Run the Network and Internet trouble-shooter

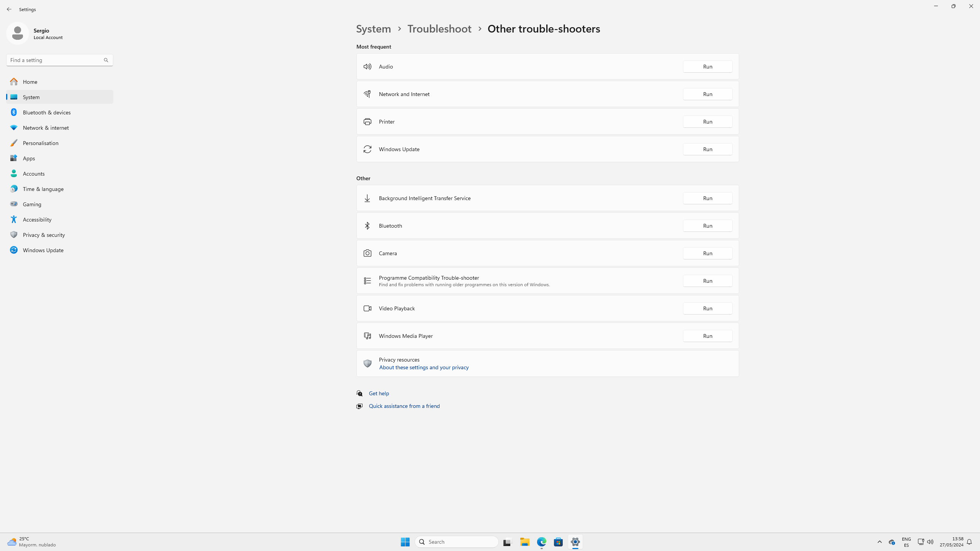(707, 94)
